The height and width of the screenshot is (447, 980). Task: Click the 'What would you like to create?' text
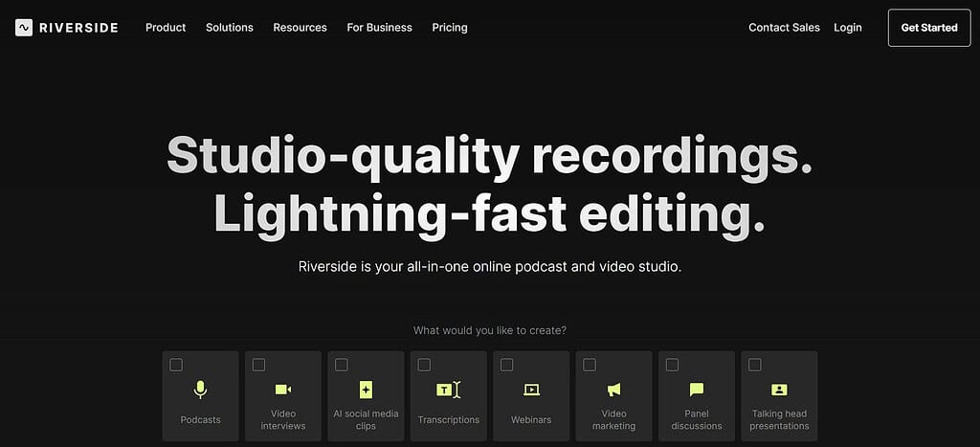point(490,330)
